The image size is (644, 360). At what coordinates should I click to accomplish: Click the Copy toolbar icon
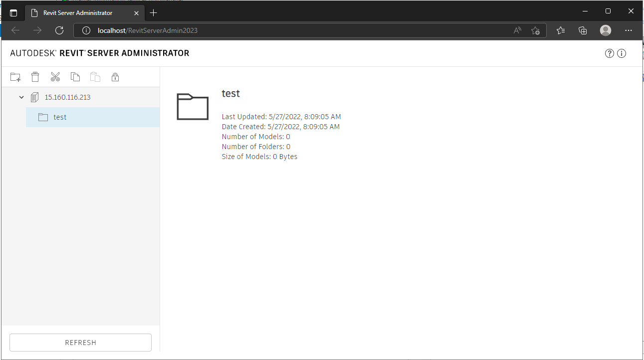coord(75,77)
